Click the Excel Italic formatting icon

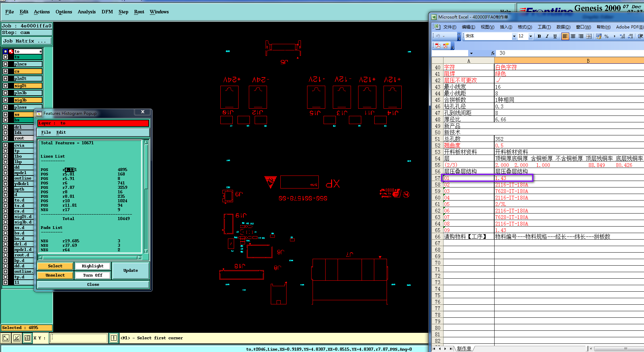(x=547, y=36)
